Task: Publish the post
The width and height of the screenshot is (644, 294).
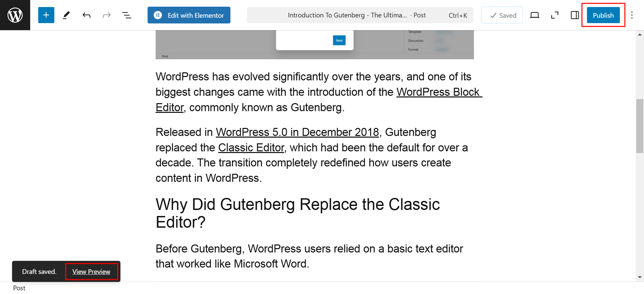Action: pyautogui.click(x=603, y=15)
